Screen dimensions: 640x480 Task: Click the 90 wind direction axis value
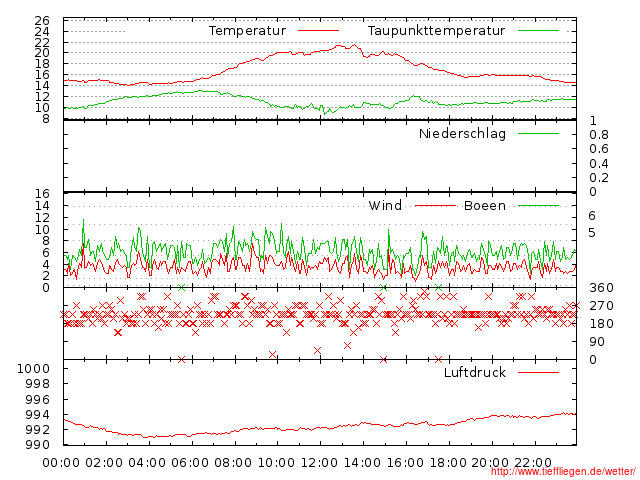597,342
